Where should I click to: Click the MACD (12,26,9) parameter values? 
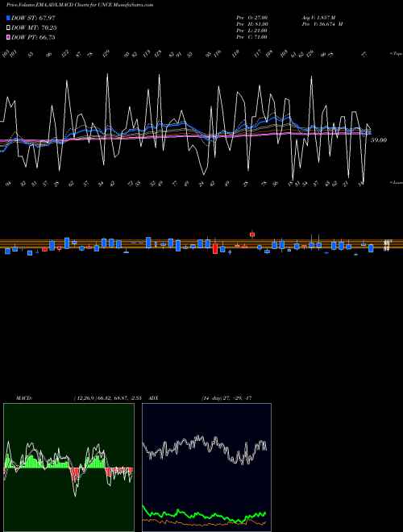[107, 398]
